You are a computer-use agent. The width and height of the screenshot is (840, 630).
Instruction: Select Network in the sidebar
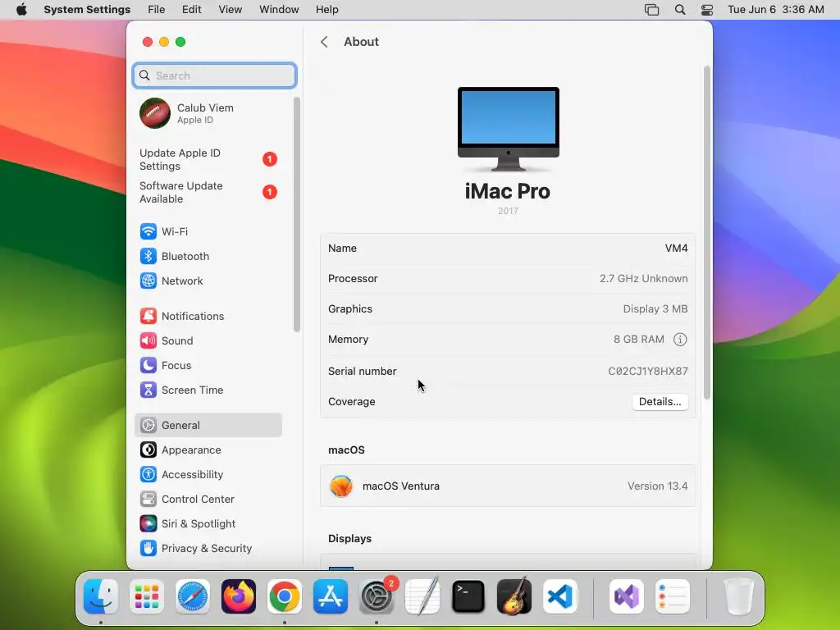point(208,281)
